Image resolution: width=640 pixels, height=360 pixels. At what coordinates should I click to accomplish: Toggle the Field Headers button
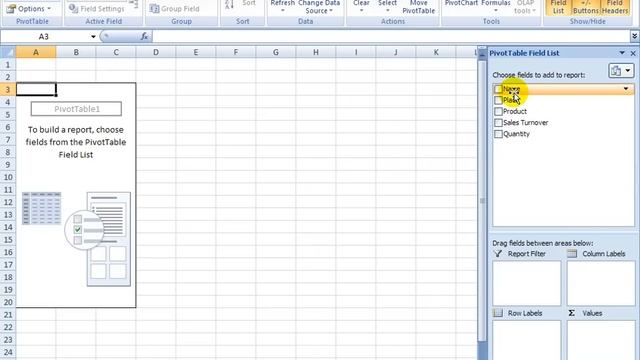click(x=614, y=7)
